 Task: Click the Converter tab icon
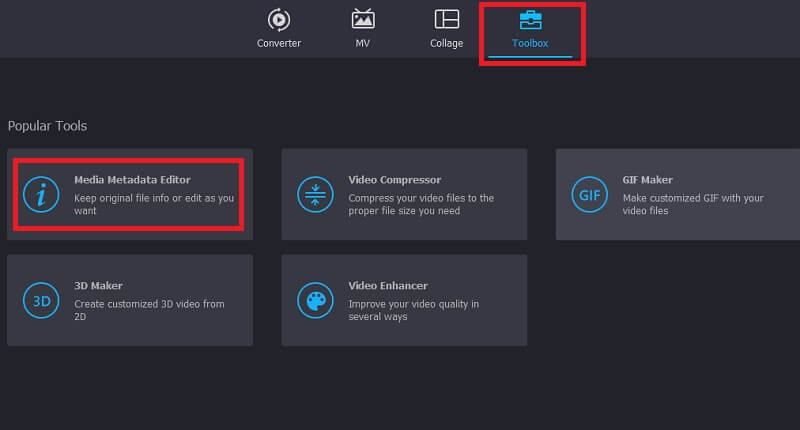(278, 20)
